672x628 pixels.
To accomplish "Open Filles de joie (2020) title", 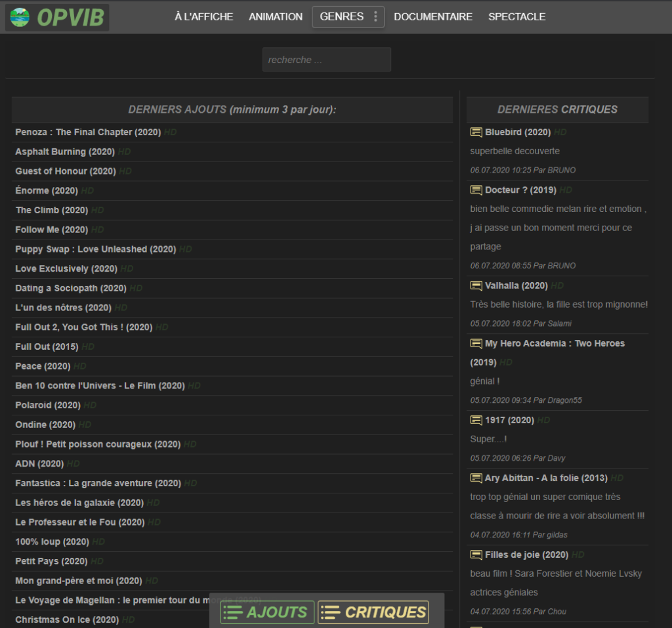I will coord(527,555).
